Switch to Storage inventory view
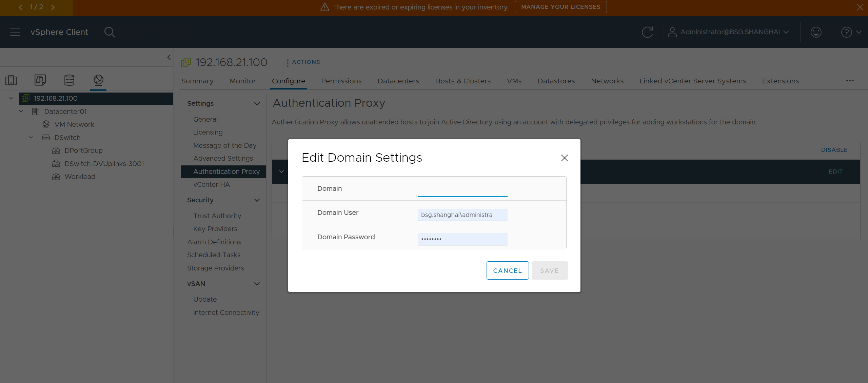Screen dimensions: 868x383 pyautogui.click(x=69, y=80)
